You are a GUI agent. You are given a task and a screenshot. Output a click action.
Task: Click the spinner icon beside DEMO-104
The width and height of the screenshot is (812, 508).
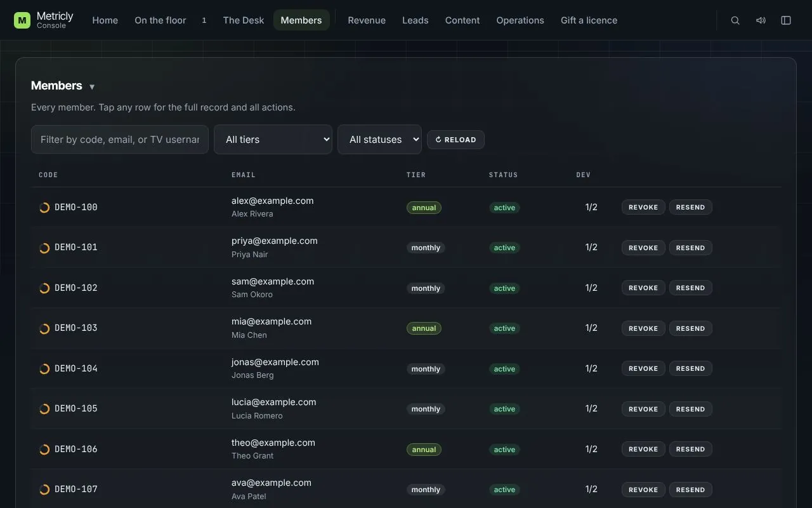click(44, 369)
